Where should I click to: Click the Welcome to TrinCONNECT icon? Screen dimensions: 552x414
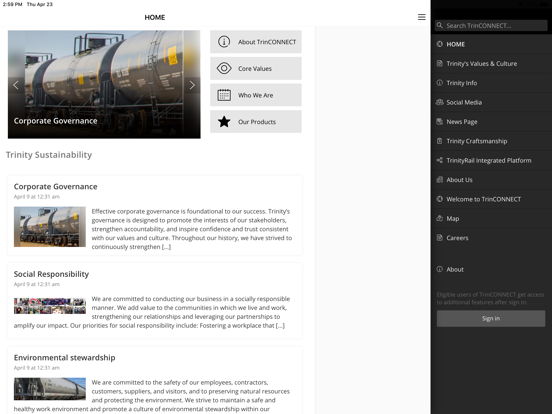click(439, 199)
